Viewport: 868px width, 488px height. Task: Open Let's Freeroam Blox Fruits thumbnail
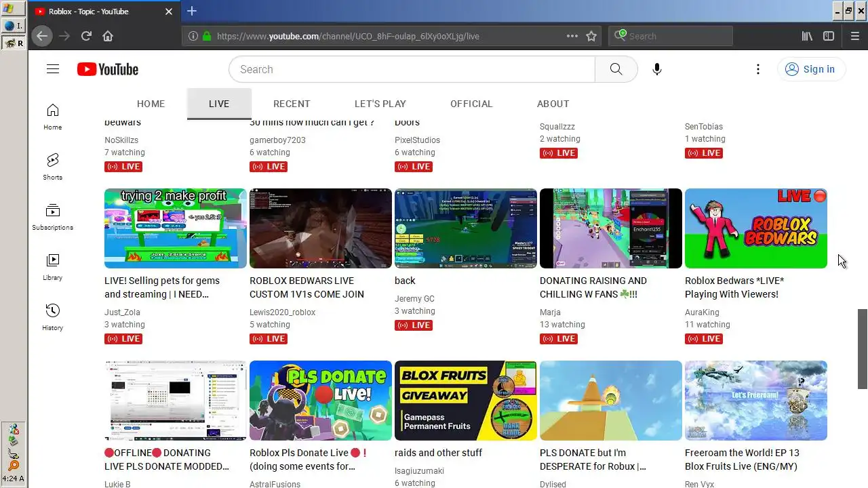pos(756,401)
